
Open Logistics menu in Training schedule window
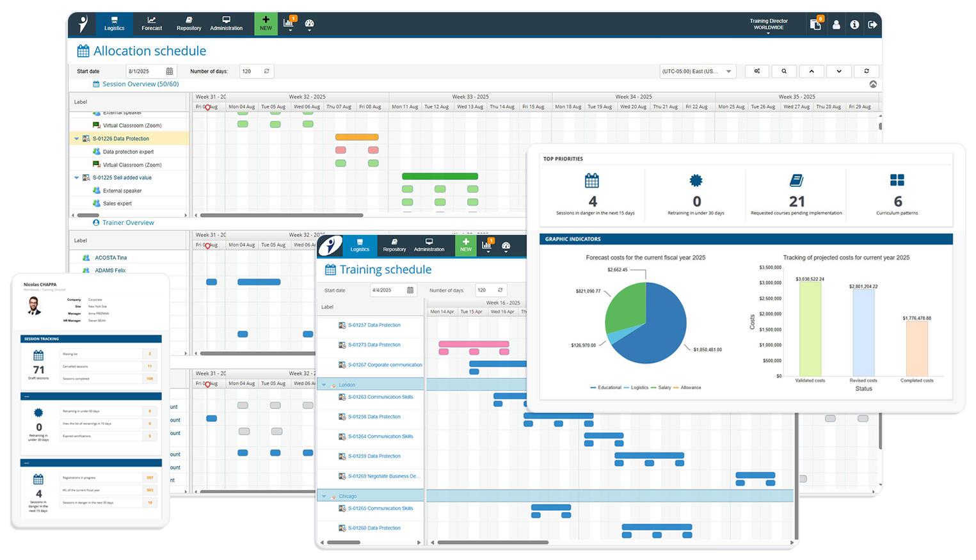click(360, 246)
